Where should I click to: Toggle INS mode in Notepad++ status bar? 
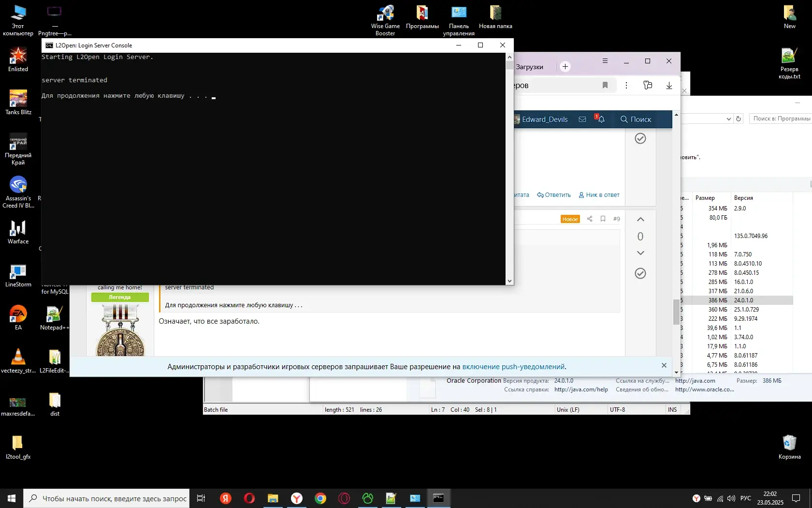[672, 410]
